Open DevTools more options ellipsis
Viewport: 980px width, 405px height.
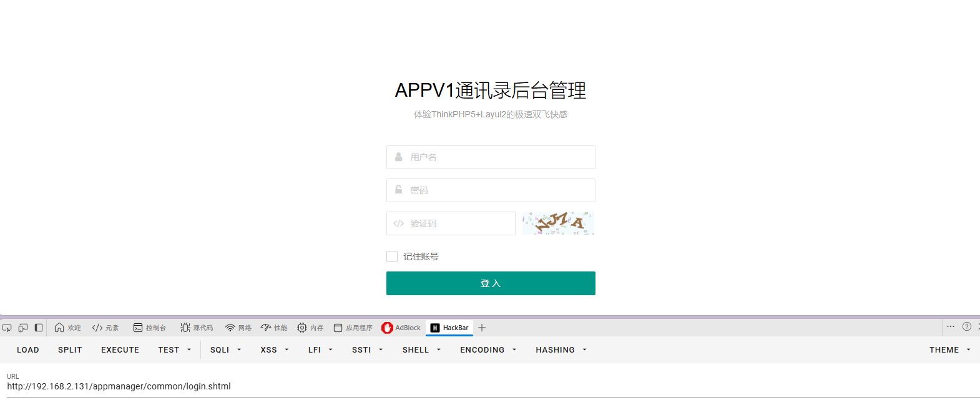[951, 326]
